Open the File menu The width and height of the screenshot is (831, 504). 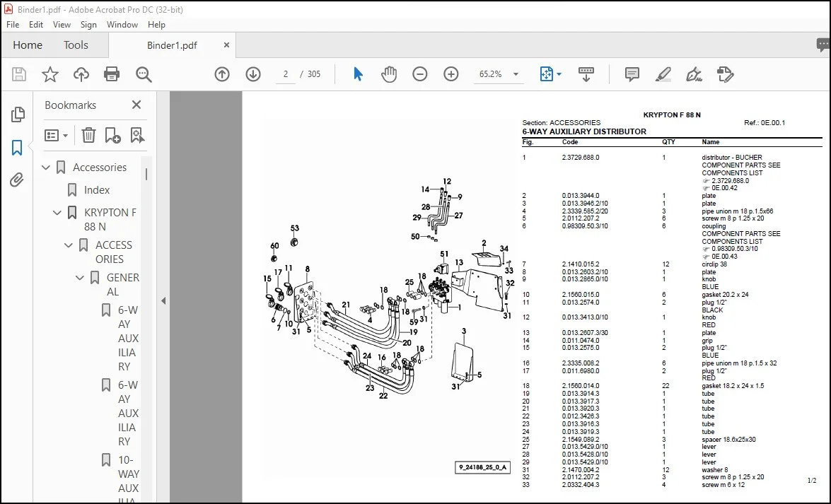point(13,24)
